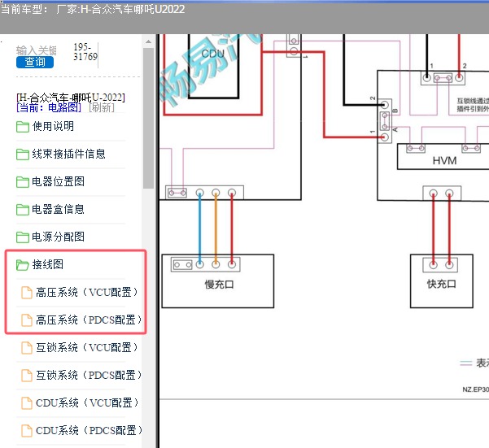Focus the 输入关键 keyword input field
The image size is (489, 448).
pyautogui.click(x=37, y=50)
